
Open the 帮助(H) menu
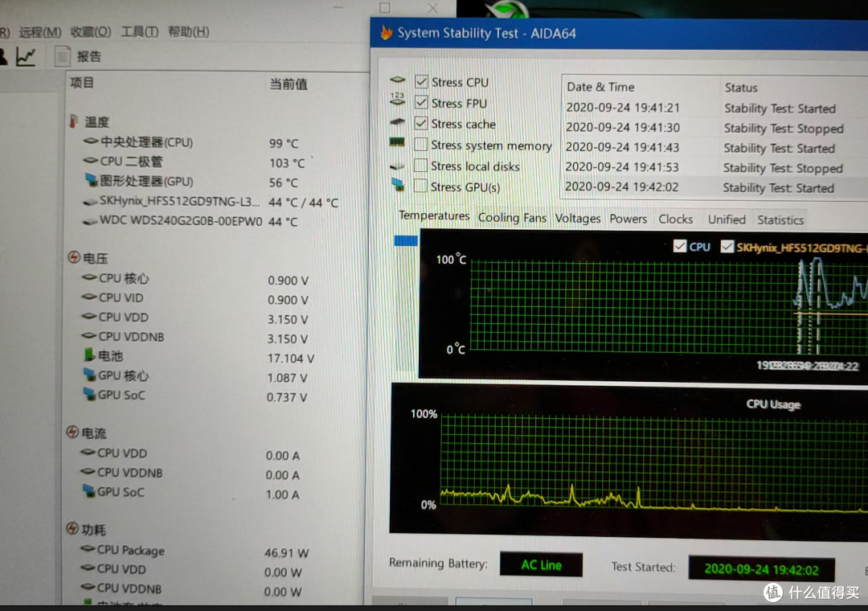pyautogui.click(x=188, y=32)
